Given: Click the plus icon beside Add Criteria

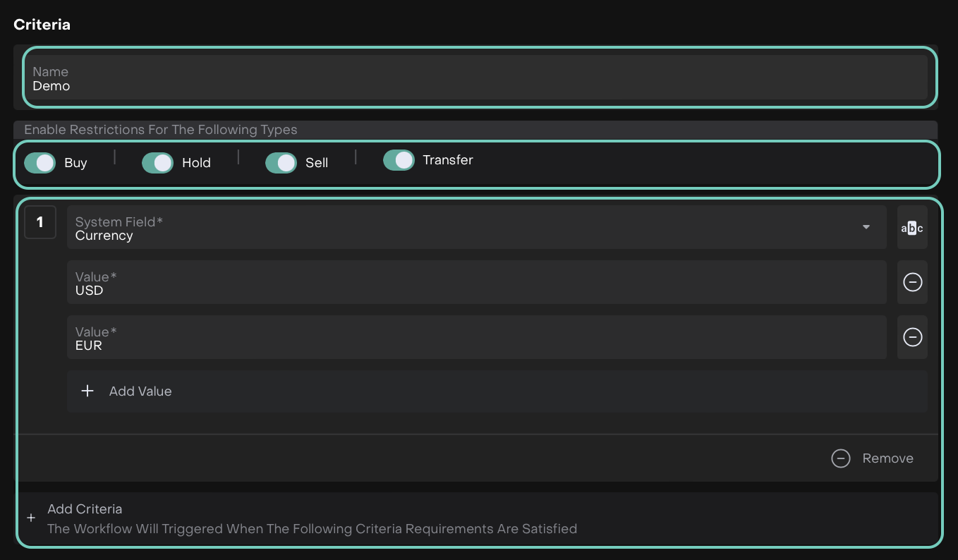Looking at the screenshot, I should [31, 518].
